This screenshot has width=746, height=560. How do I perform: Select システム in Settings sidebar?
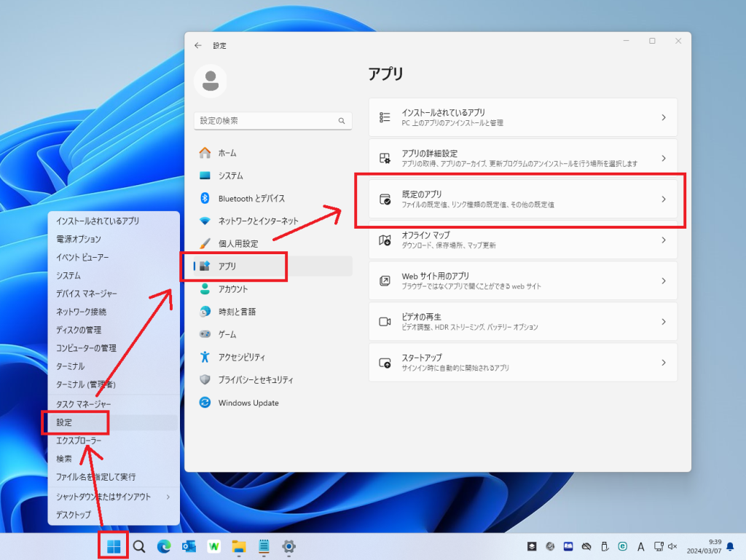pyautogui.click(x=273, y=176)
